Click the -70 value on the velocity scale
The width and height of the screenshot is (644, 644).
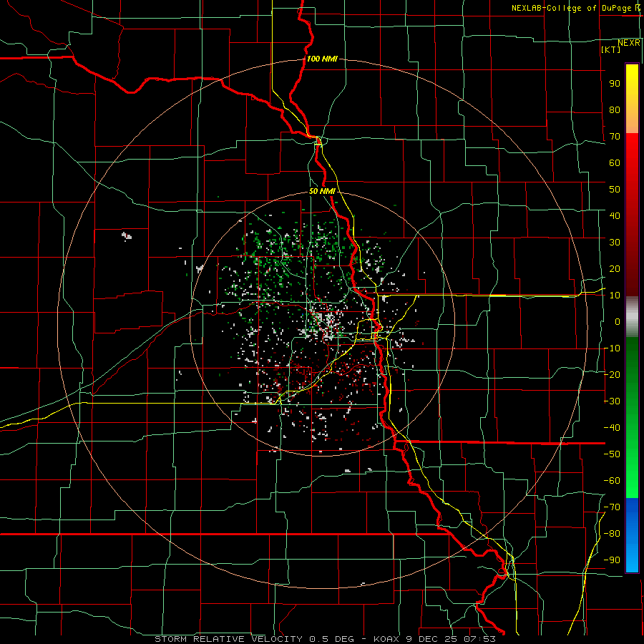612,507
